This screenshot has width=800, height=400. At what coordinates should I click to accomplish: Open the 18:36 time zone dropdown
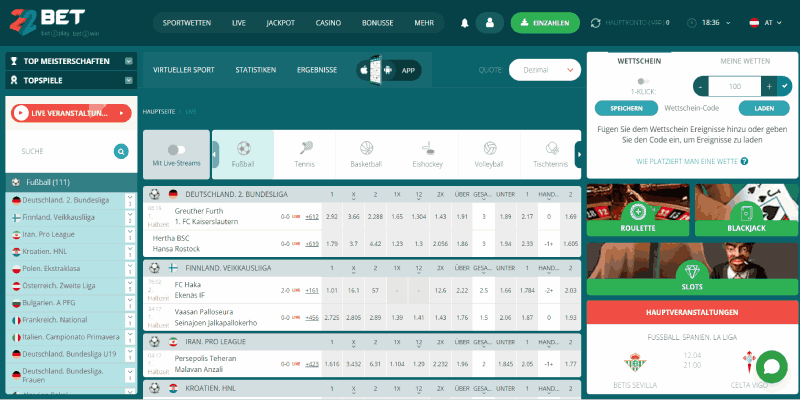(716, 23)
